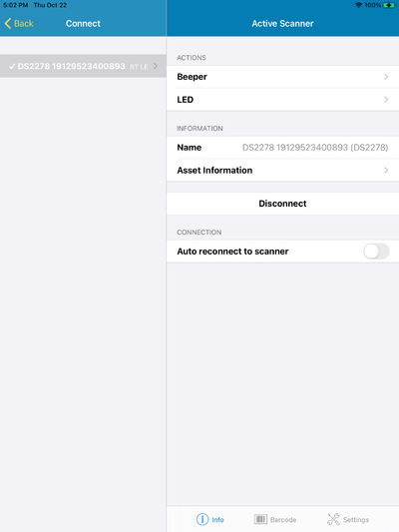Image resolution: width=399 pixels, height=532 pixels.
Task: Expand the Beeper row chevron
Action: pyautogui.click(x=386, y=77)
